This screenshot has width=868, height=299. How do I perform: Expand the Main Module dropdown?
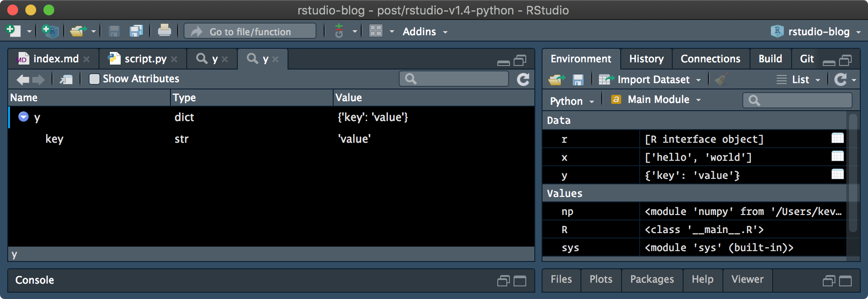pos(658,100)
